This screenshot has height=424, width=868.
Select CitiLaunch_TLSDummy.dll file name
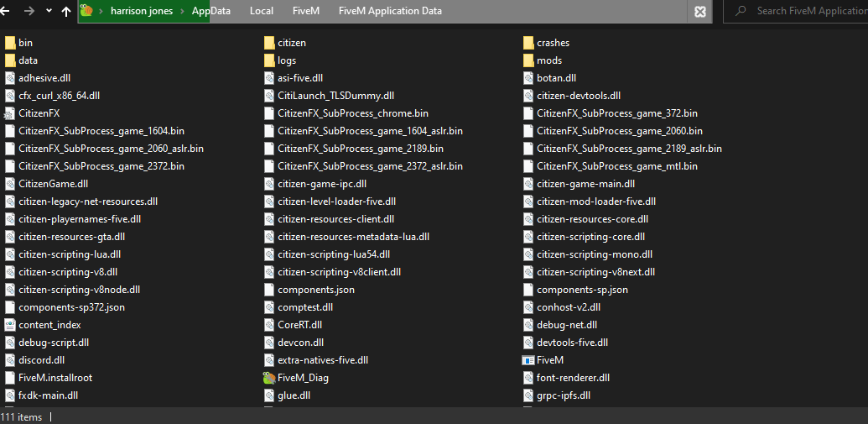coord(336,96)
